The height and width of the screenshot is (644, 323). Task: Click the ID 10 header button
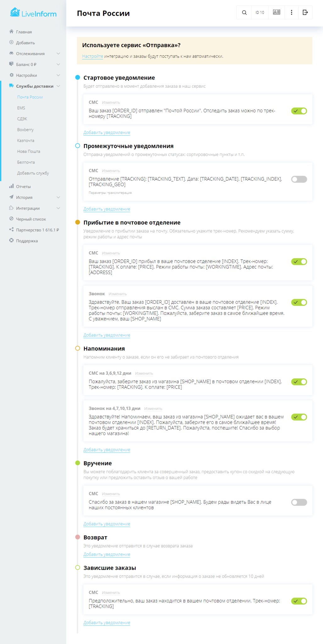point(260,13)
